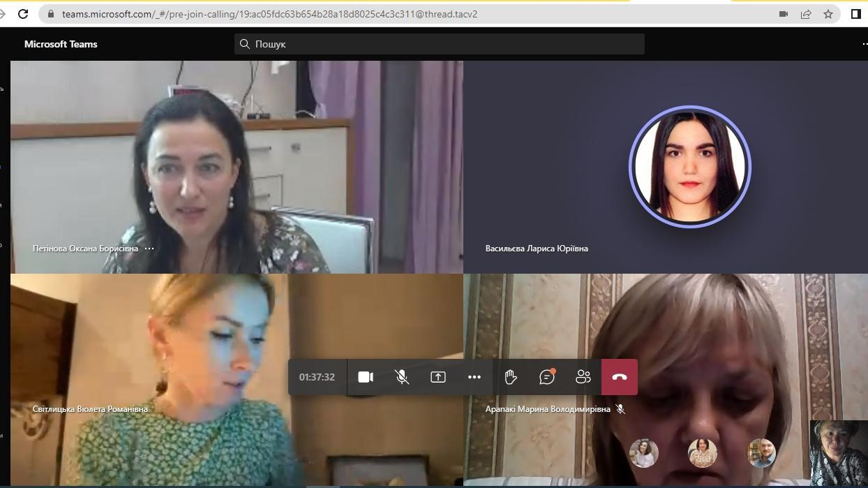The width and height of the screenshot is (868, 488).
Task: Click the Microsoft Teams title
Action: (x=61, y=44)
